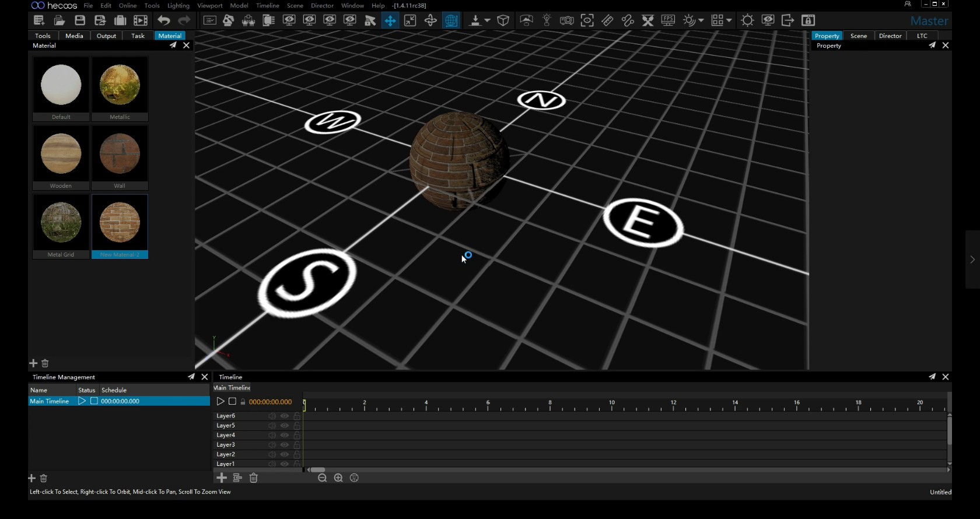Toggle visibility of Layer4
This screenshot has height=519, width=980.
(285, 435)
